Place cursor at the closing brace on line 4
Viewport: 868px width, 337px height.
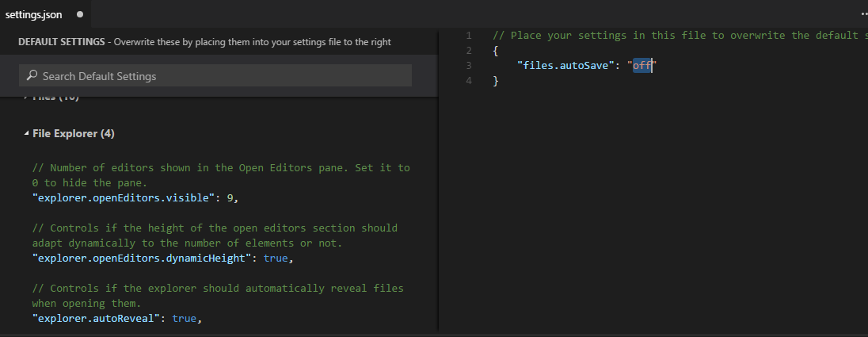496,81
